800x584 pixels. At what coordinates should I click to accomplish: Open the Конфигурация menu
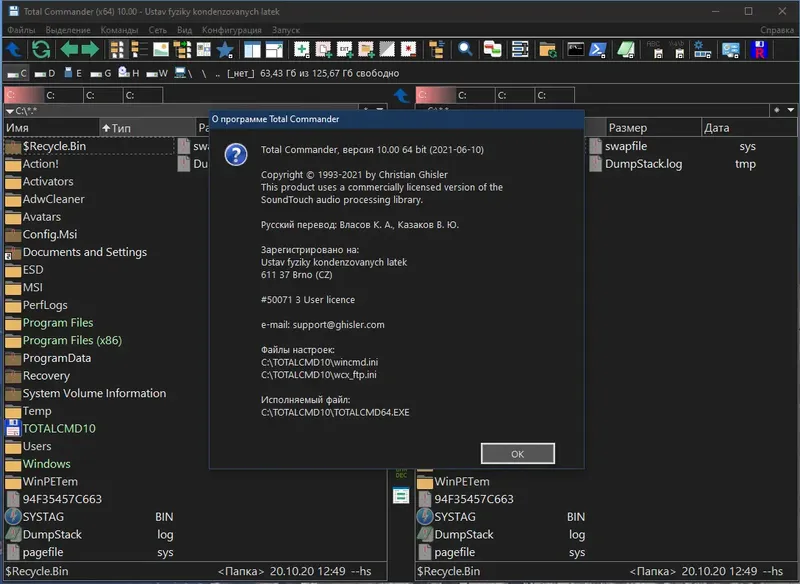229,30
